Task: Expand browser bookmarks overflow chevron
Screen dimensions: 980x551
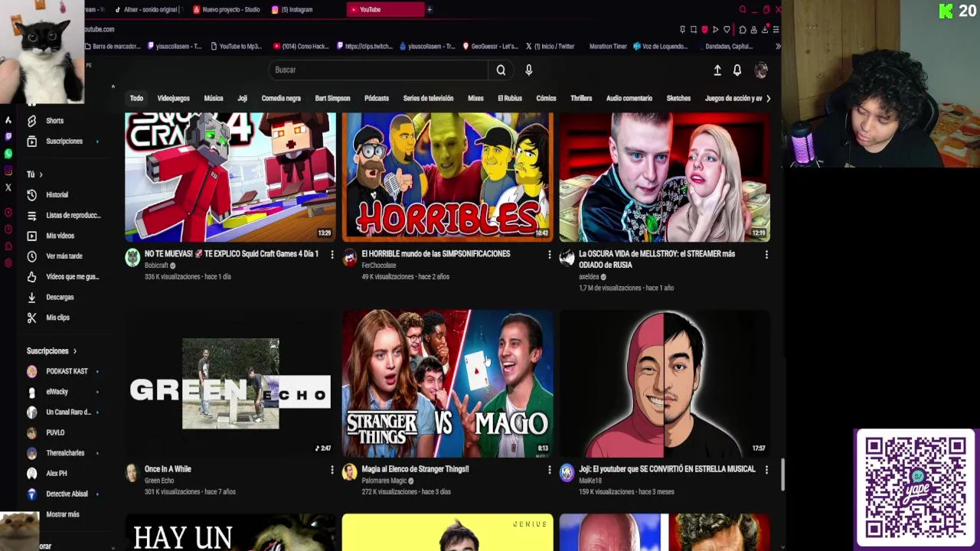Action: [778, 47]
